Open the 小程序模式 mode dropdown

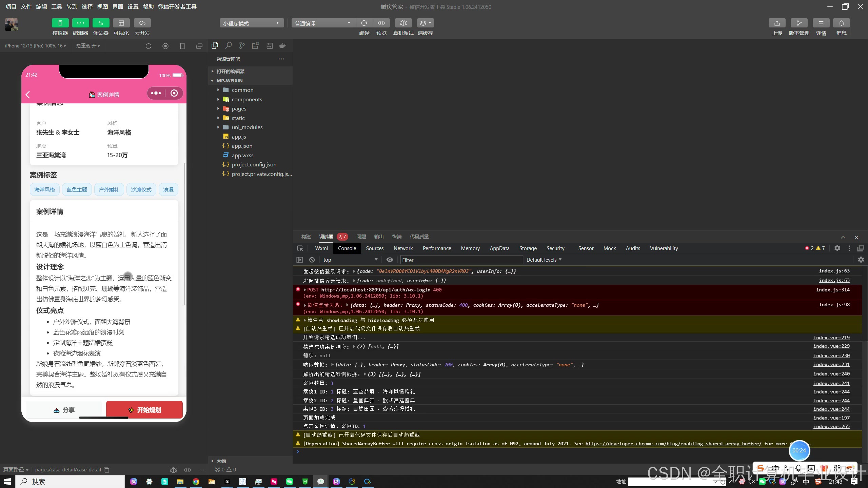pos(251,23)
